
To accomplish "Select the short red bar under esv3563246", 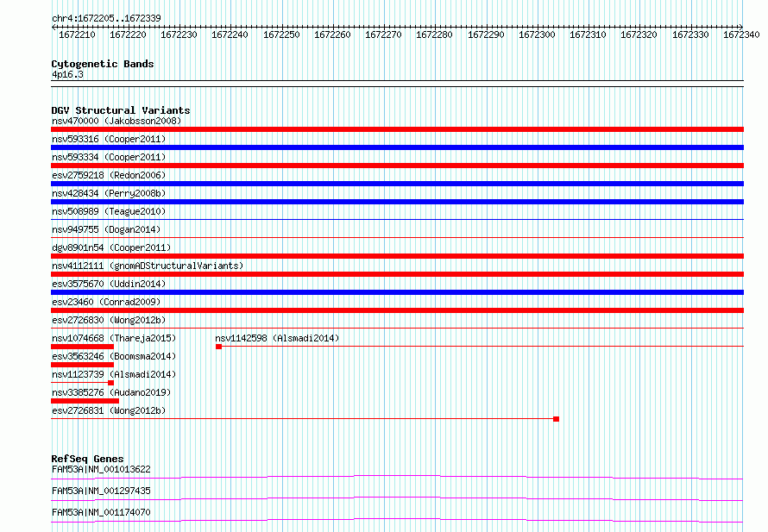I will point(82,365).
